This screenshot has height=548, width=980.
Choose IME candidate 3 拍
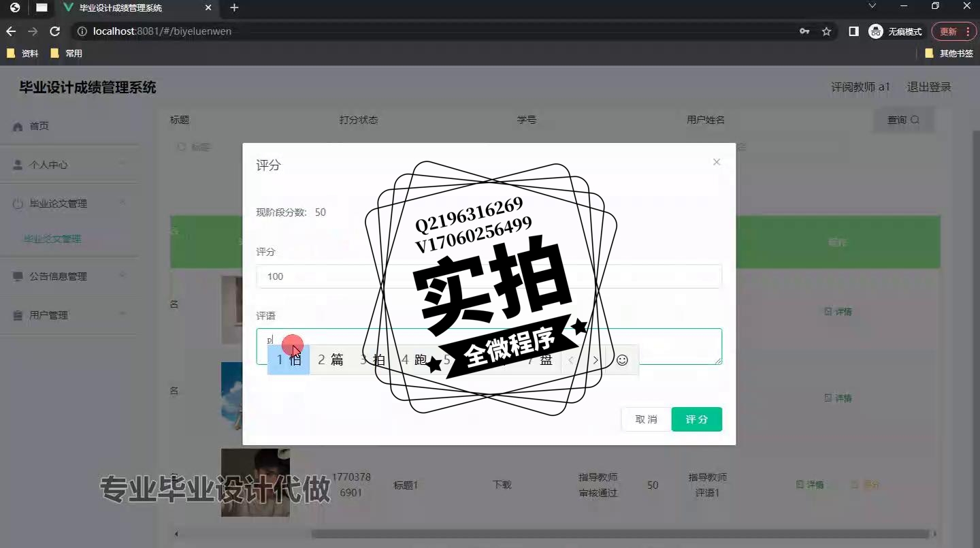coord(372,359)
